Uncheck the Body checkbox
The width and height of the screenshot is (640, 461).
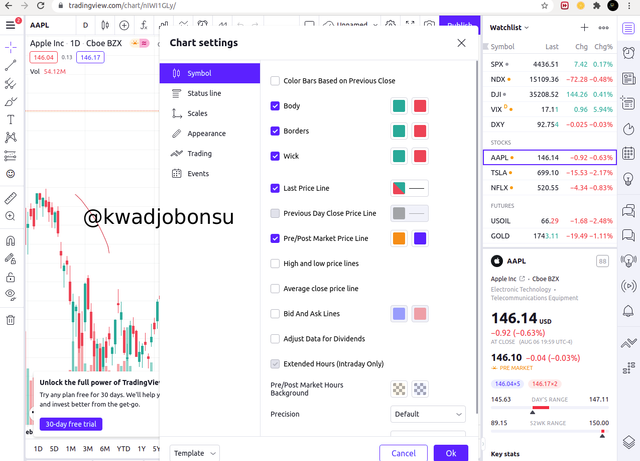point(275,106)
